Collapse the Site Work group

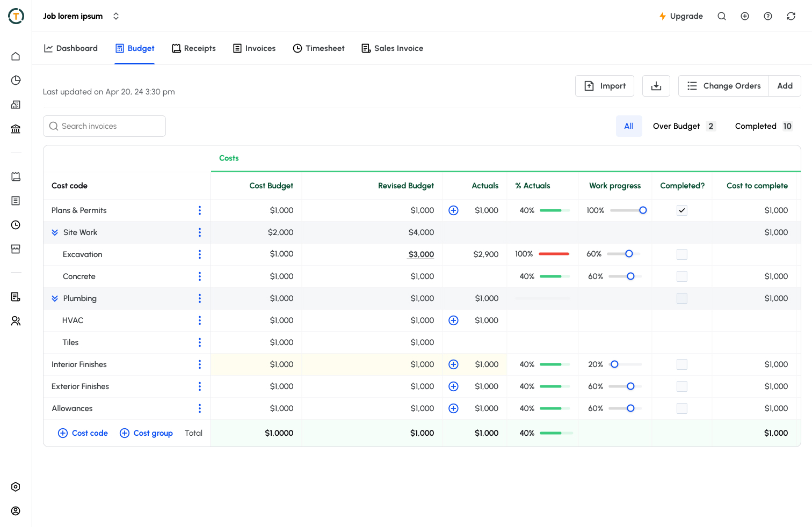pyautogui.click(x=55, y=232)
